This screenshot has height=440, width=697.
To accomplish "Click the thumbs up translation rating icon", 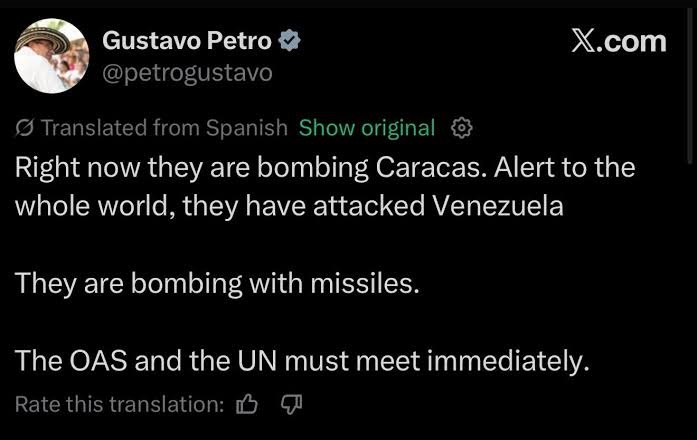I will coord(246,404).
